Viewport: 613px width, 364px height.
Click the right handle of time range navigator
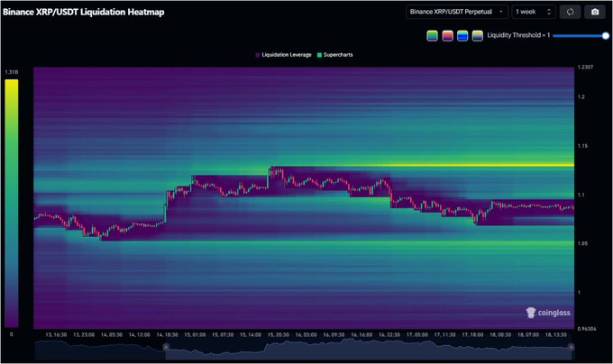(x=572, y=347)
